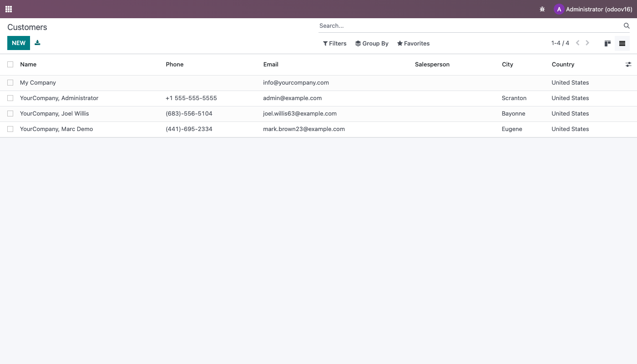
Task: Sort by Name column header
Action: (x=28, y=65)
